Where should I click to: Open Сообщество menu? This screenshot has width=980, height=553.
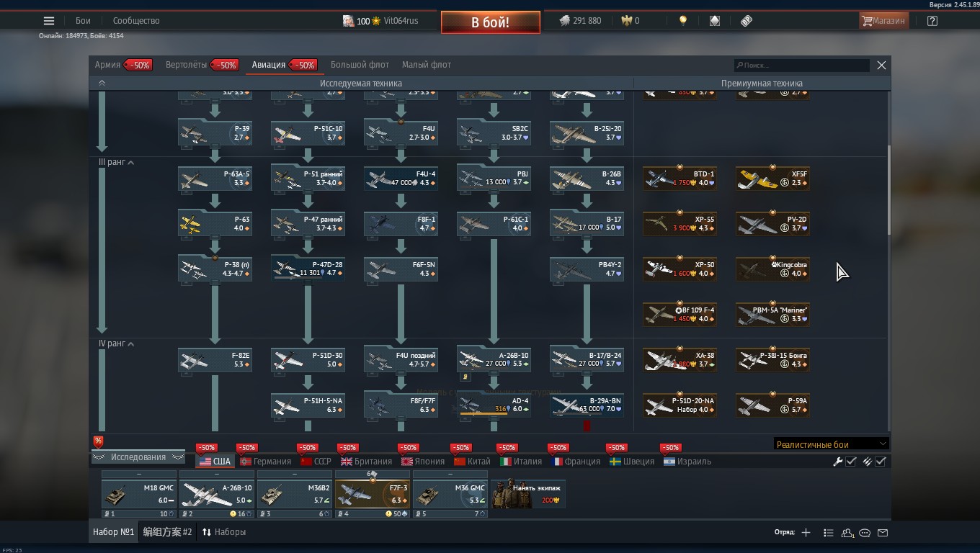136,21
